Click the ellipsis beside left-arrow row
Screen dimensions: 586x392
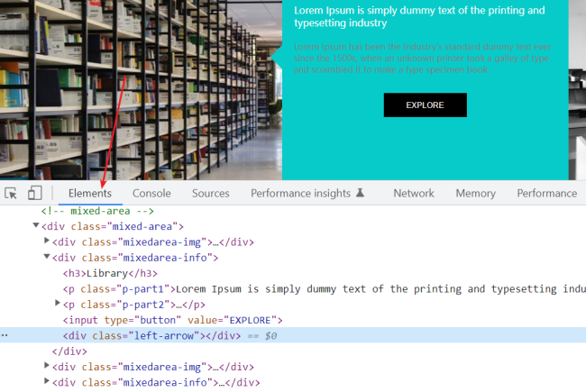(x=5, y=335)
